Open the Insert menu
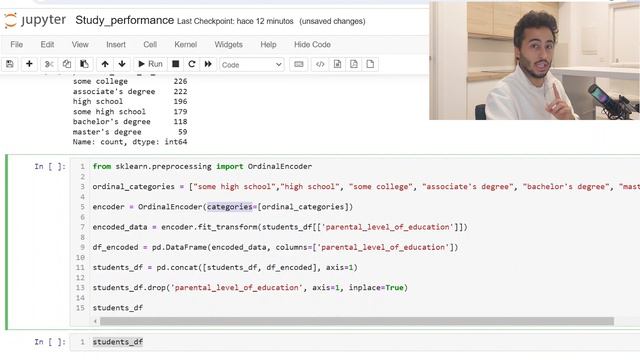The height and width of the screenshot is (360, 640). click(116, 44)
